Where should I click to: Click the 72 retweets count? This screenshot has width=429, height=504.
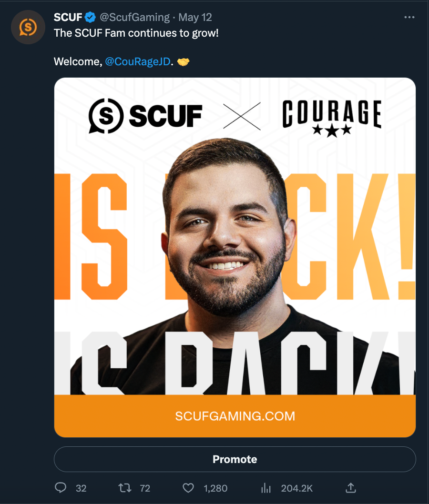[145, 488]
